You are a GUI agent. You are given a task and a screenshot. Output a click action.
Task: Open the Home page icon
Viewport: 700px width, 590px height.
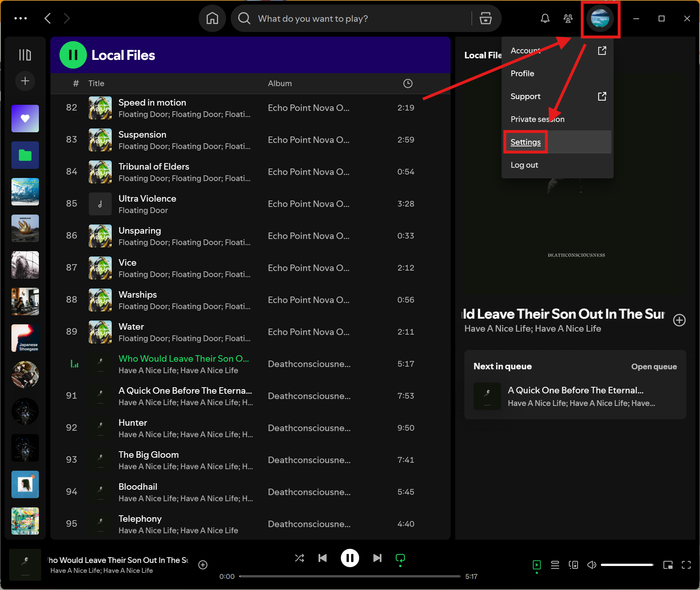click(212, 18)
